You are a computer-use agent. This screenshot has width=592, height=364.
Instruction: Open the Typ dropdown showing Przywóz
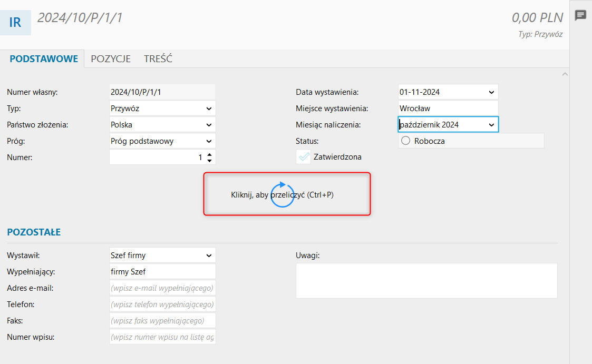click(x=162, y=109)
